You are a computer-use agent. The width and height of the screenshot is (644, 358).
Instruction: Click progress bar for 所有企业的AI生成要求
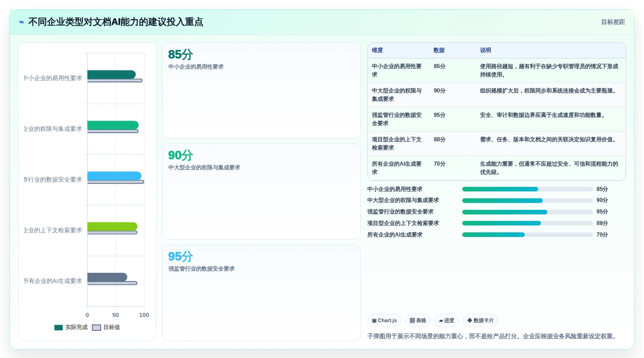click(527, 235)
